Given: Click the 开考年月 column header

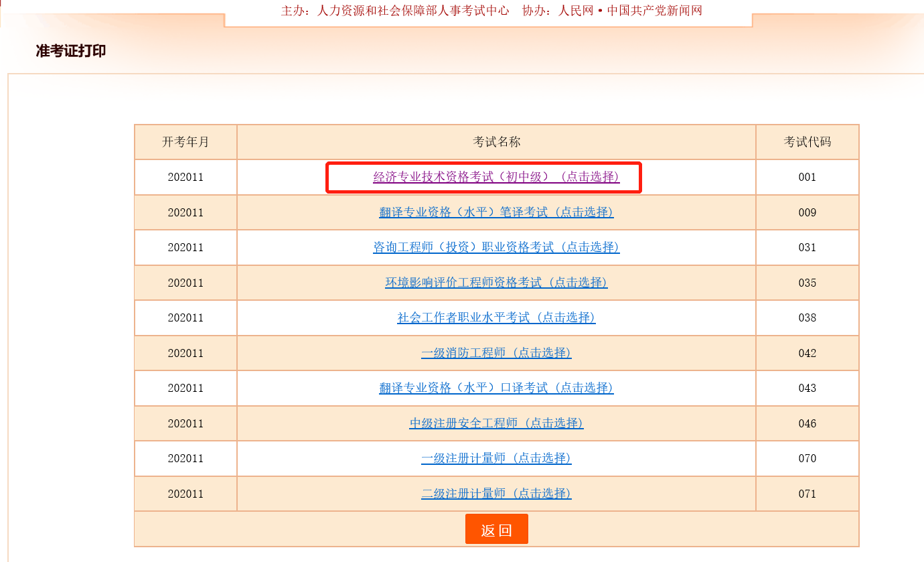Looking at the screenshot, I should pyautogui.click(x=185, y=142).
